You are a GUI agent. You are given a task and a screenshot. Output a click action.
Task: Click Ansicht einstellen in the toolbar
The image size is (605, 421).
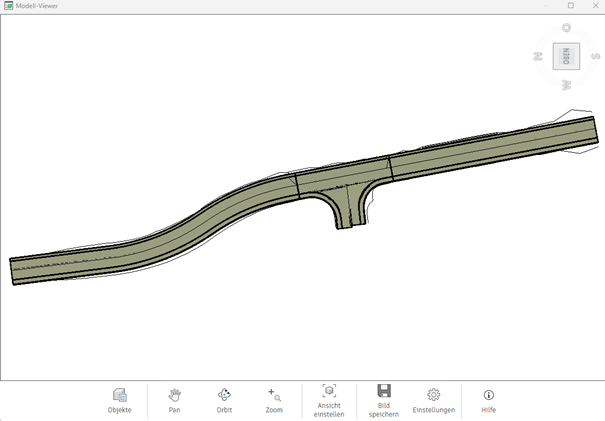(x=328, y=400)
